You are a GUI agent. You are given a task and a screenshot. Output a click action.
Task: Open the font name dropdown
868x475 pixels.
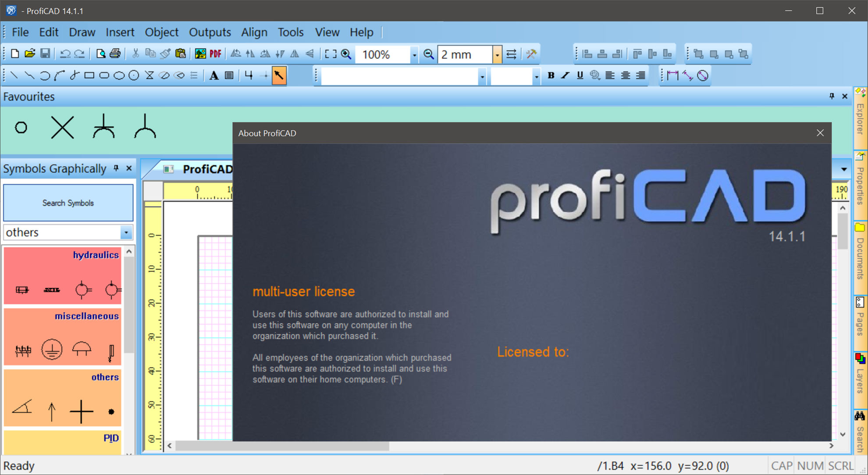coord(482,76)
